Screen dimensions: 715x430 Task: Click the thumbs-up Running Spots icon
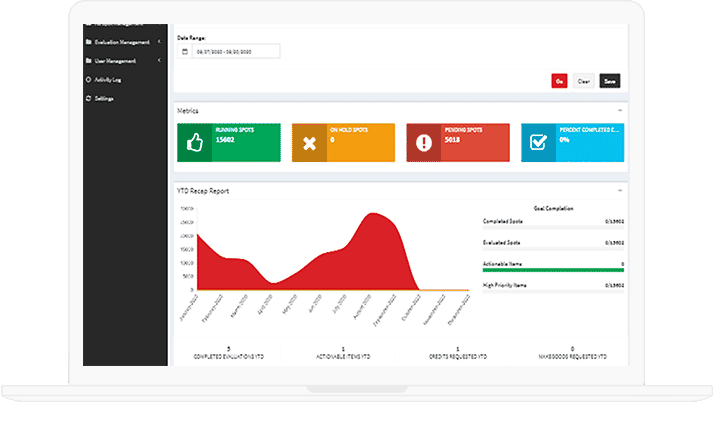194,143
